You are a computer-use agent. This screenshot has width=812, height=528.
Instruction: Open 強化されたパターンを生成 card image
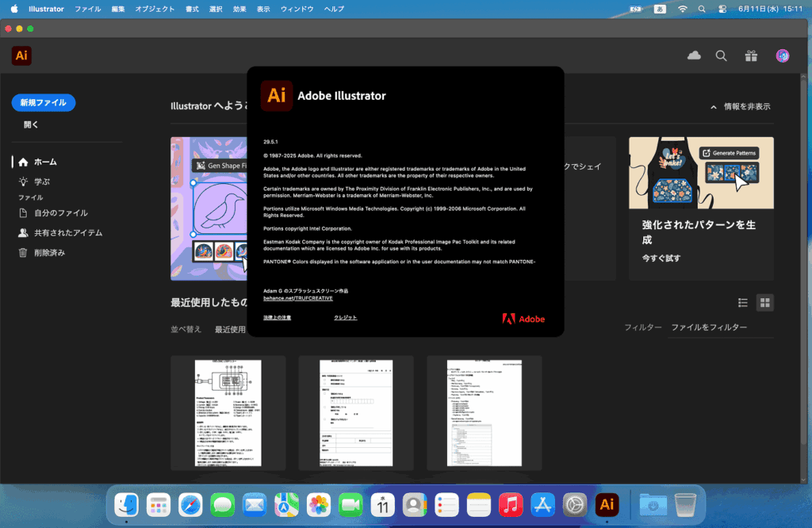pos(701,173)
